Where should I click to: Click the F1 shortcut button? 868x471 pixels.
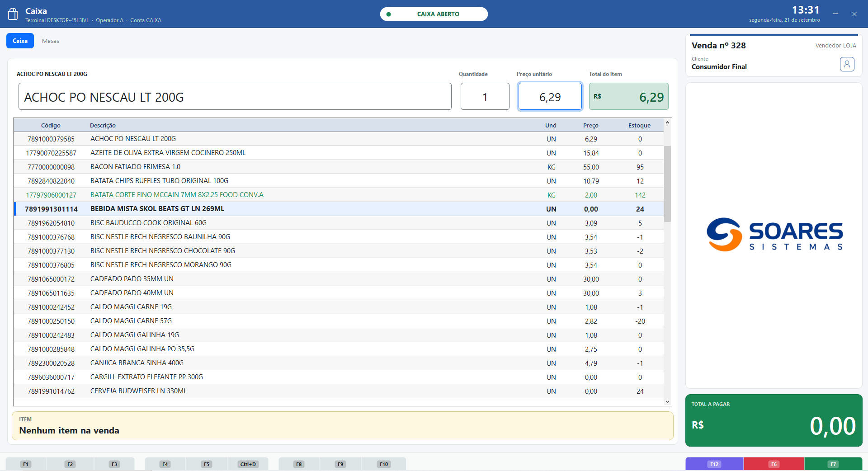[26, 464]
